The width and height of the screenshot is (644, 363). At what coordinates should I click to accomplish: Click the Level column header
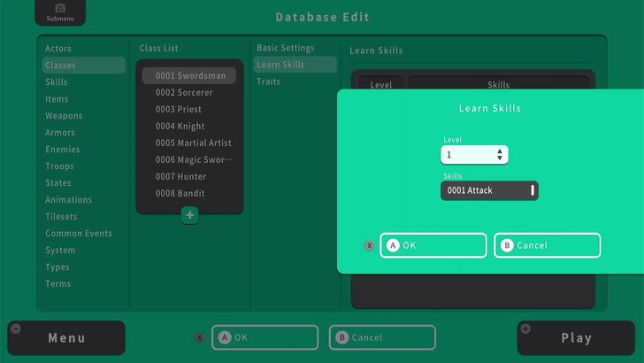pyautogui.click(x=380, y=83)
